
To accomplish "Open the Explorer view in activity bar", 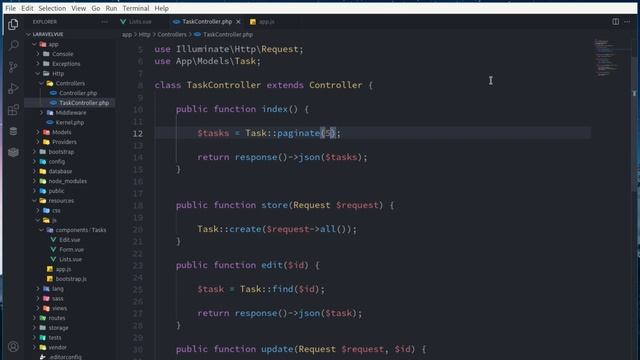I will (x=13, y=24).
